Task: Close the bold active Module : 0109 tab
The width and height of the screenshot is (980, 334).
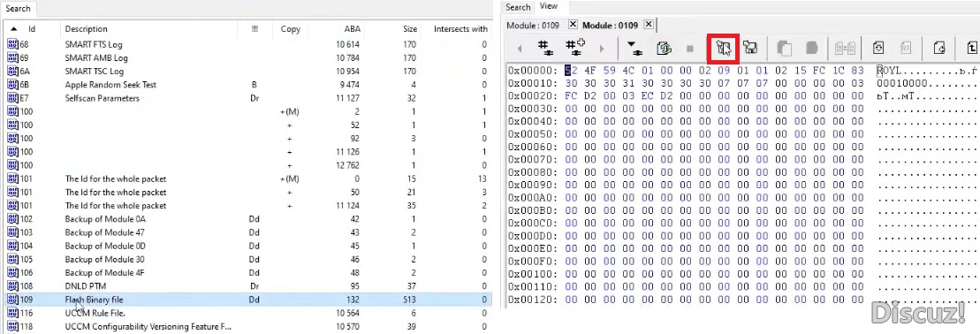Action: click(x=648, y=25)
